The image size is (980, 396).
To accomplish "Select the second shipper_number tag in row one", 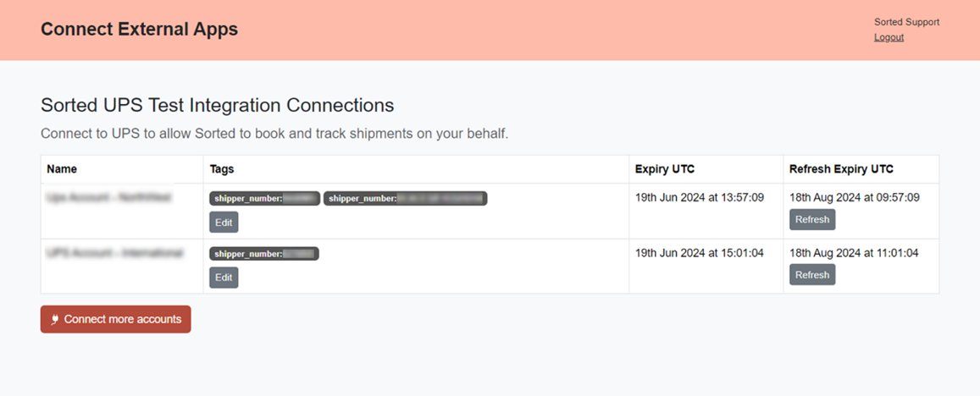I will coord(405,199).
